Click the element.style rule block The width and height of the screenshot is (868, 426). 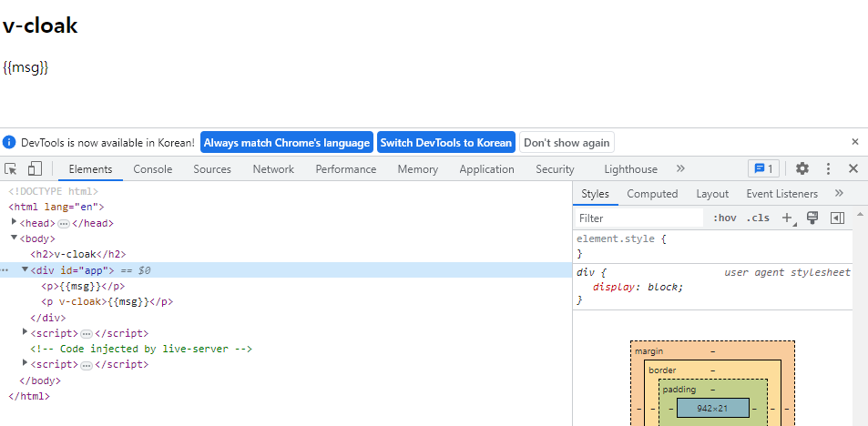tap(713, 246)
